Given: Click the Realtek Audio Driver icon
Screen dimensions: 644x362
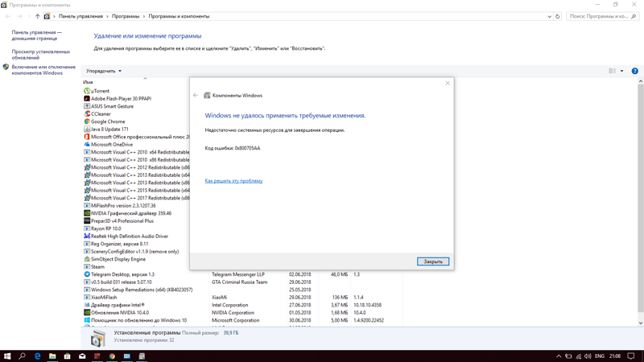Looking at the screenshot, I should point(87,236).
